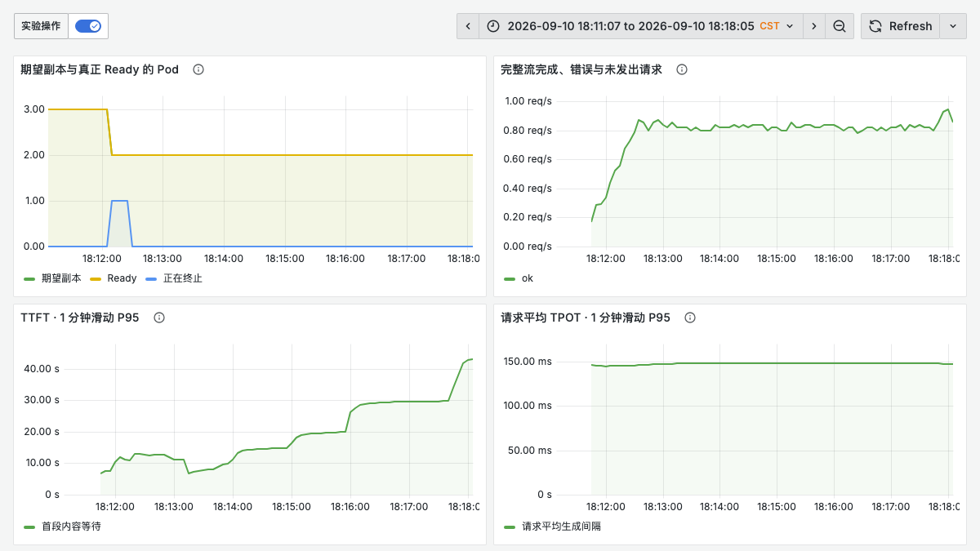Open 请求平均 TPOT · 1 分钟滑动 P95 title menu
The image size is (980, 551).
pyautogui.click(x=586, y=318)
